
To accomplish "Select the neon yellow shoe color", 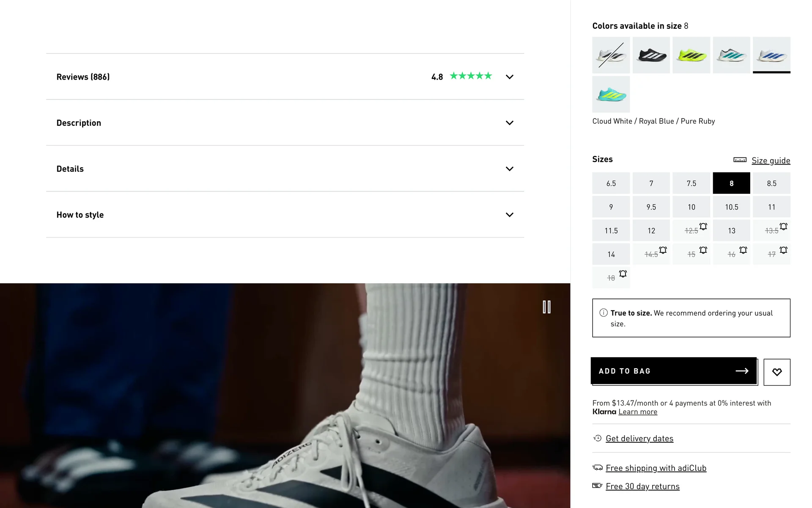I will pos(691,55).
